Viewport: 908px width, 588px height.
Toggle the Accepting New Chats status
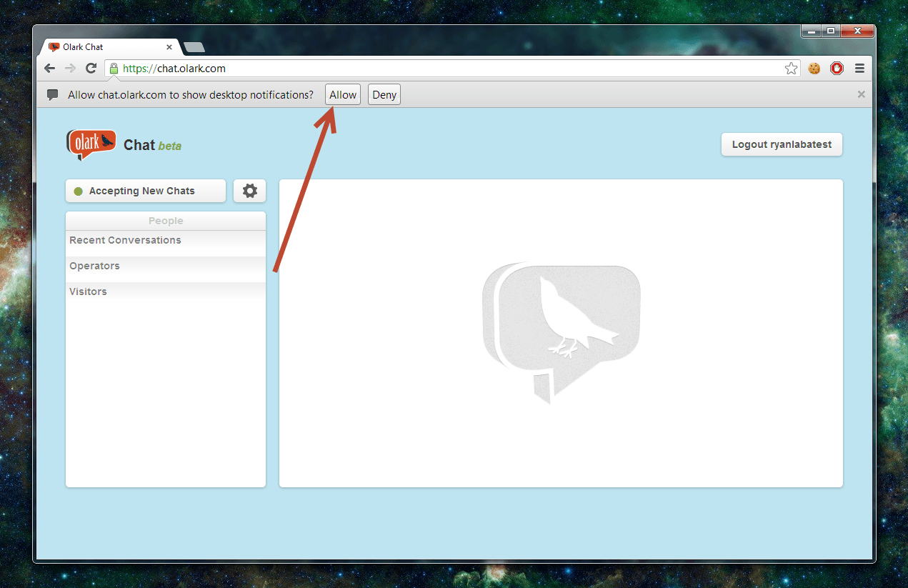146,191
